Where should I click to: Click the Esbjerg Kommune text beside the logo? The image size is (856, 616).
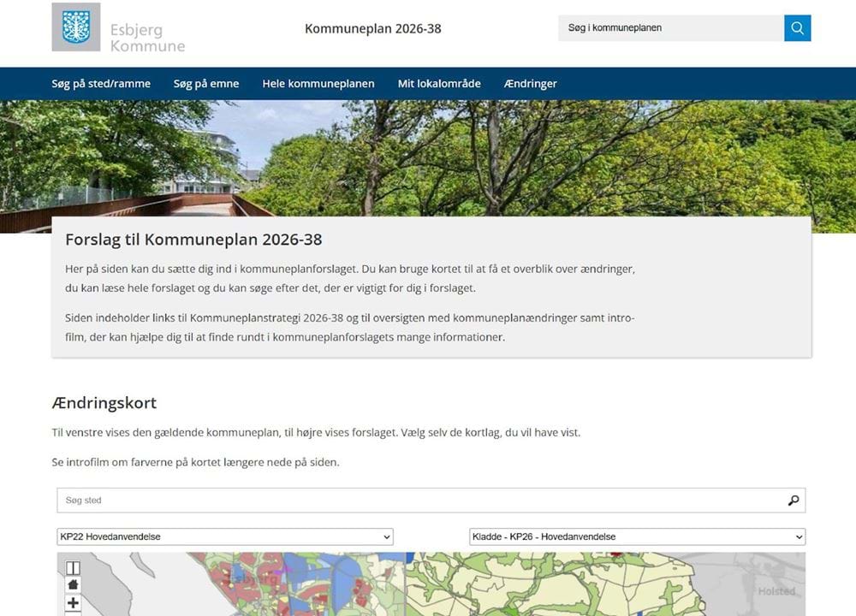(147, 38)
